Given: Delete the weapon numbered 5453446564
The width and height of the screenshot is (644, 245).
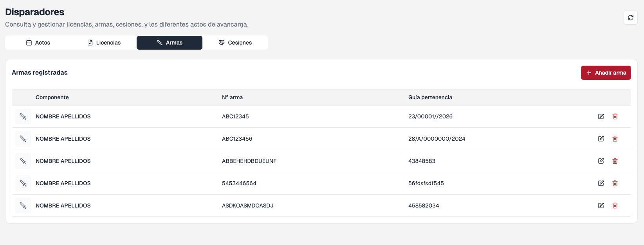Looking at the screenshot, I should (x=615, y=183).
